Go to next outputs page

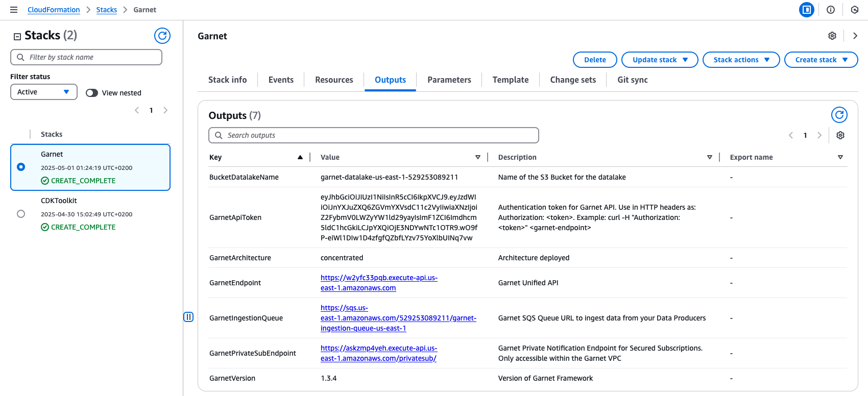pyautogui.click(x=819, y=135)
